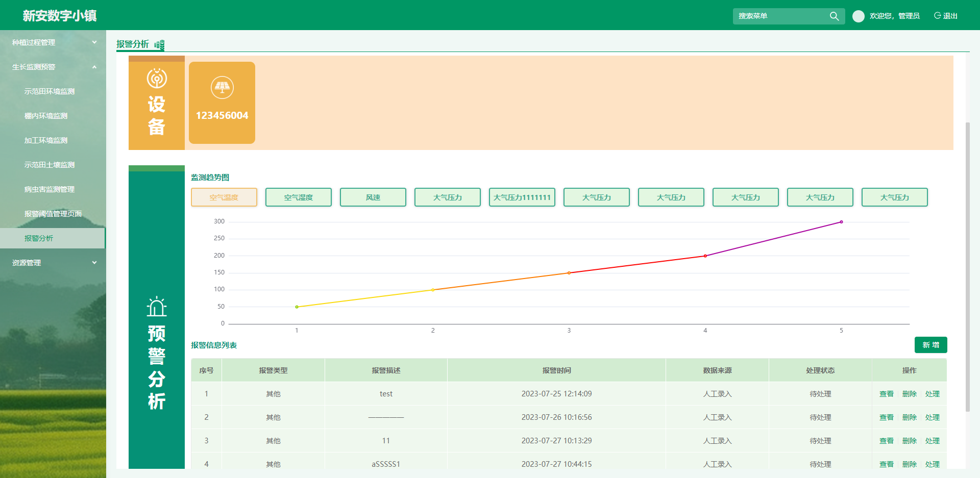Click the 退出 logout text
The height and width of the screenshot is (478, 980).
point(950,16)
